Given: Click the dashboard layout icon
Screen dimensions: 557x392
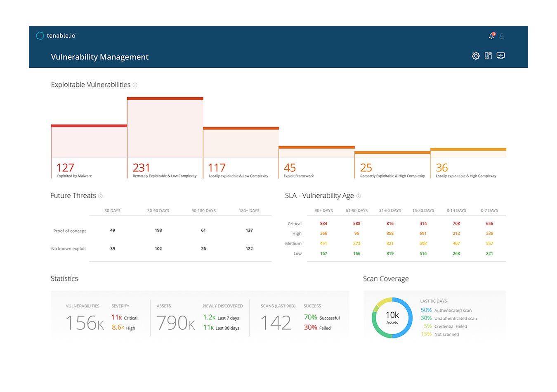Looking at the screenshot, I should click(x=488, y=56).
